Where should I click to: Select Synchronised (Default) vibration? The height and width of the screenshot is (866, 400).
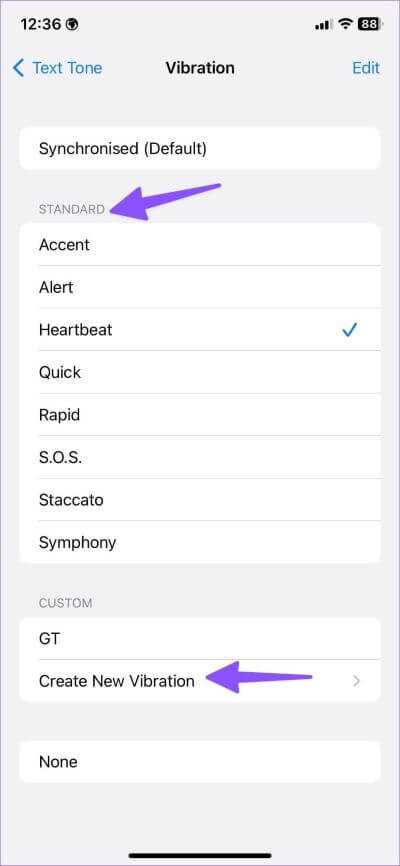point(199,149)
